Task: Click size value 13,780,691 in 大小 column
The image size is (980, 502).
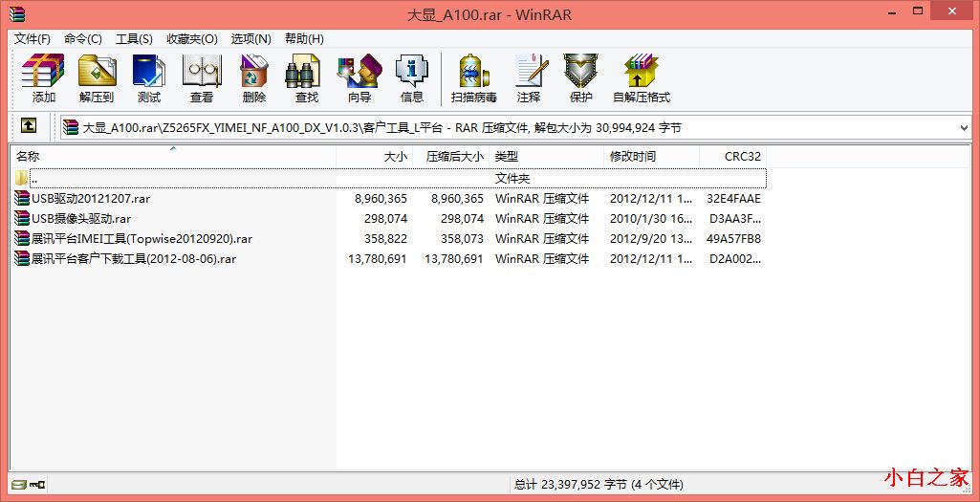Action: click(x=377, y=258)
